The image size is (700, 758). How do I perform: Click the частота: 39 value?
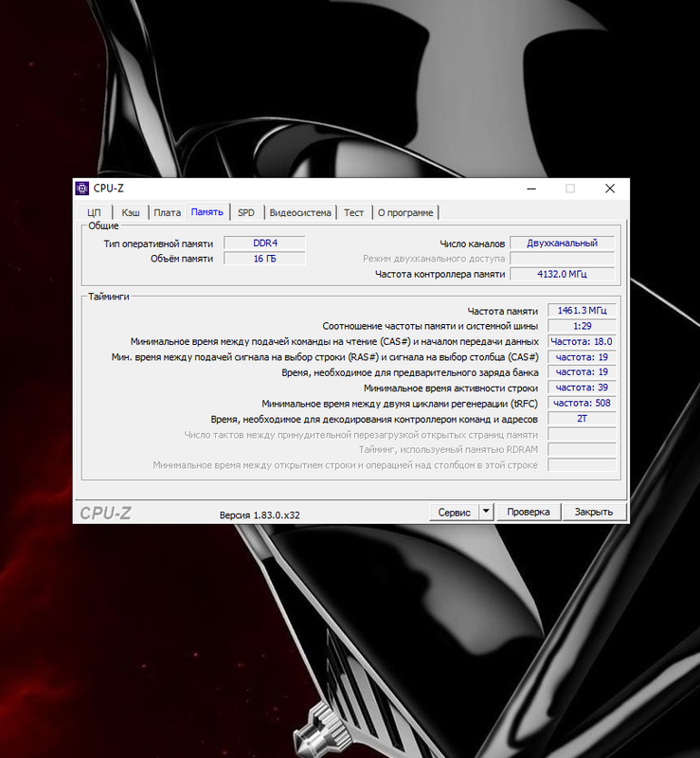tap(582, 388)
